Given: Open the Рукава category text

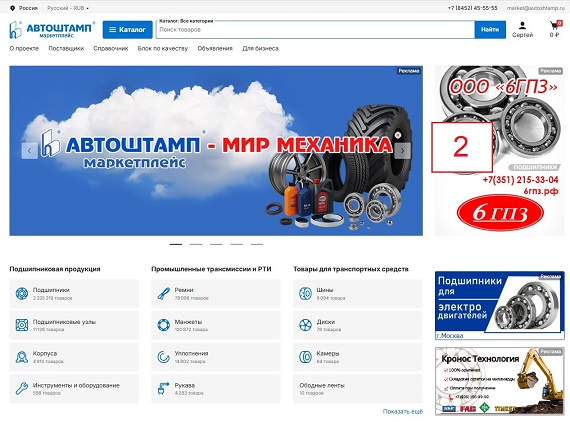Looking at the screenshot, I should [185, 385].
